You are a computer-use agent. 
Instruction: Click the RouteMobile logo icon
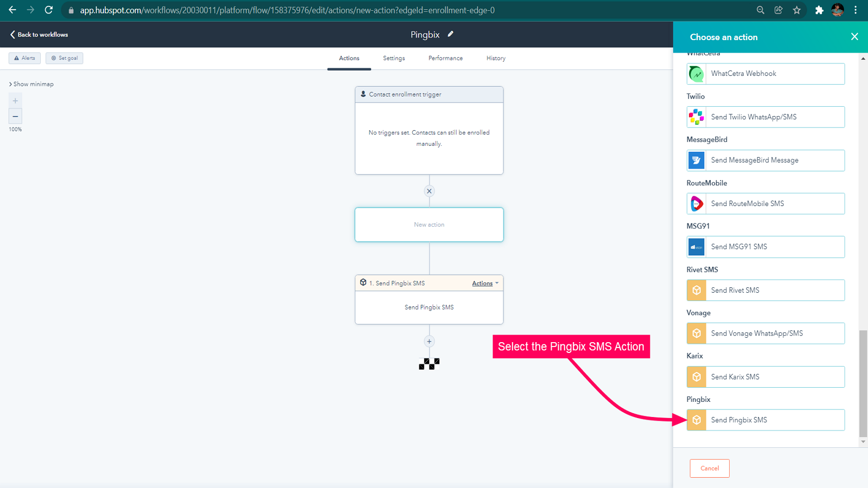[696, 204]
